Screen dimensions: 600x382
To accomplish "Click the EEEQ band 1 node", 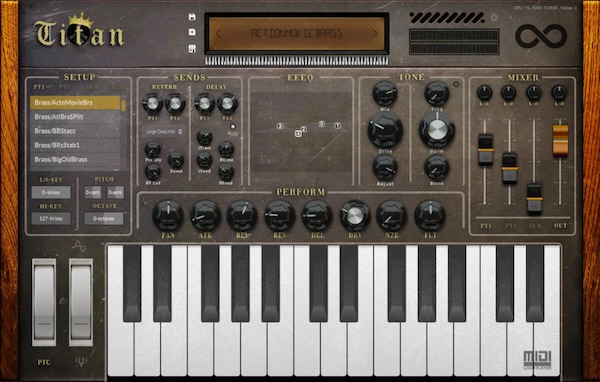I will pos(337,126).
